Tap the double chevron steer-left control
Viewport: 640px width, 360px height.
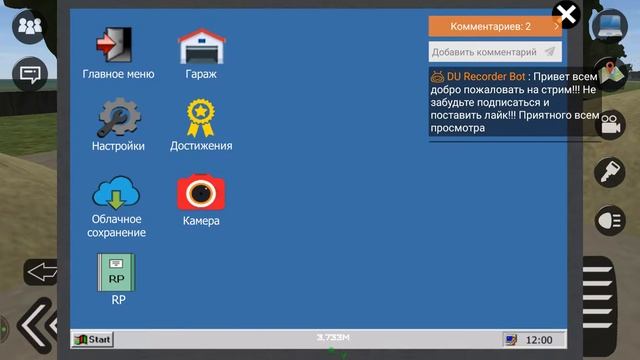[x=38, y=325]
